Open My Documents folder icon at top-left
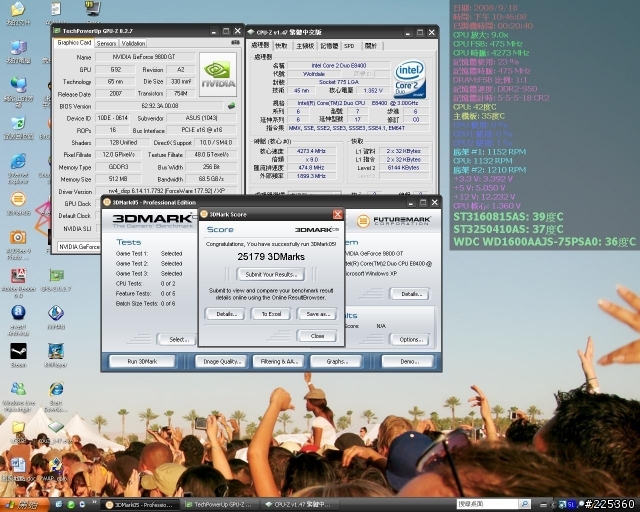This screenshot has height=512, width=640. (18, 9)
